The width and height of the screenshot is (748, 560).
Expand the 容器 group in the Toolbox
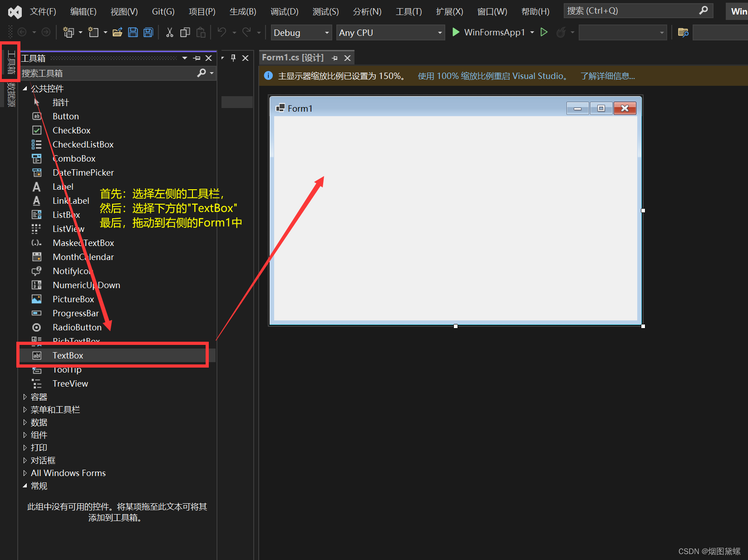pos(25,396)
